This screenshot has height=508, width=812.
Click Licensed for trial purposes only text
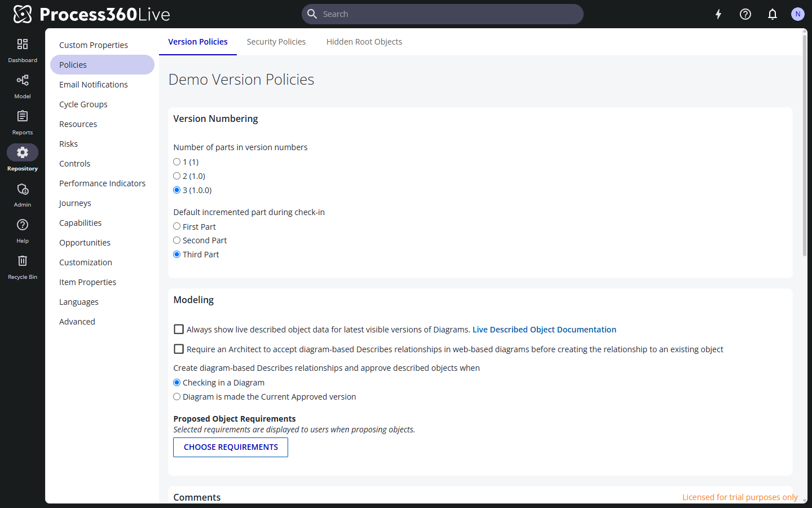[x=740, y=497]
